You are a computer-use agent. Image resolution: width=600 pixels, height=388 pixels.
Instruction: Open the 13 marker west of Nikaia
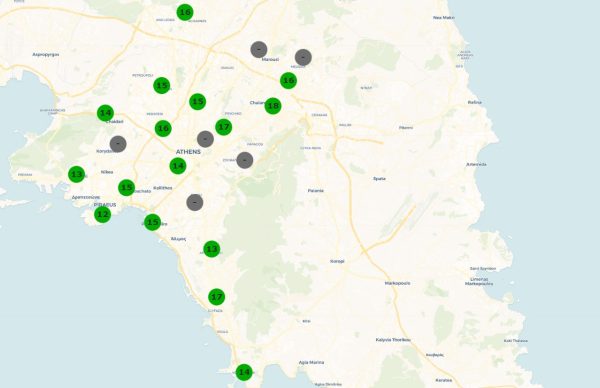click(x=77, y=174)
